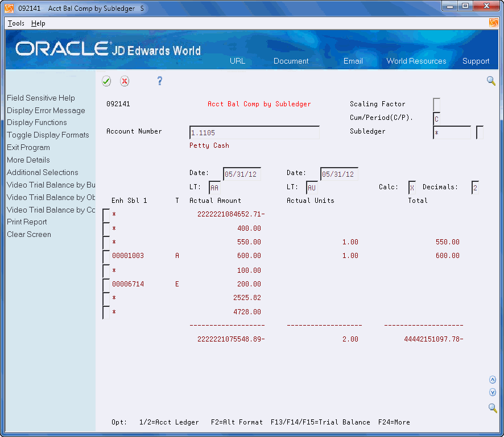This screenshot has width=504, height=437.
Task: Select Clear Screen
Action: point(29,234)
